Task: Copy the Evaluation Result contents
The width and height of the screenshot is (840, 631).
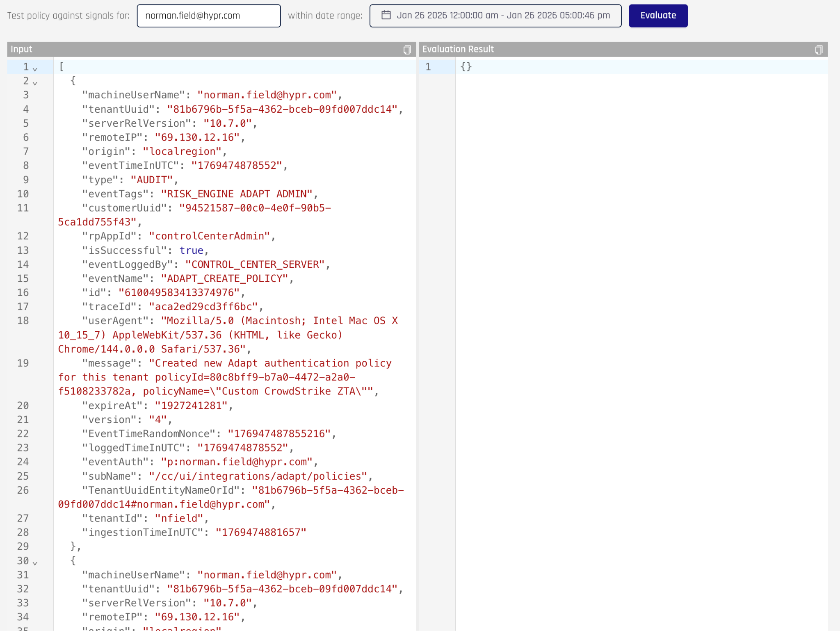Action: [818, 50]
